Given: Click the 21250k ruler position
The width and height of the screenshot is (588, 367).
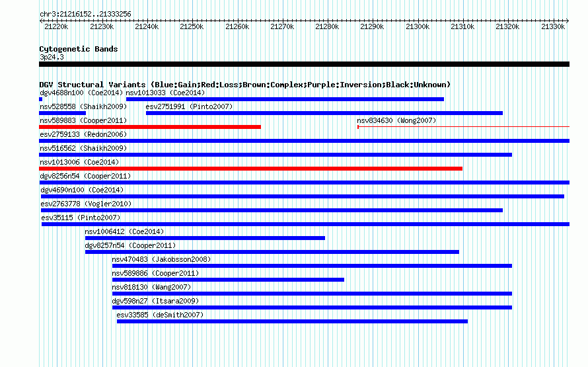Looking at the screenshot, I should (192, 26).
